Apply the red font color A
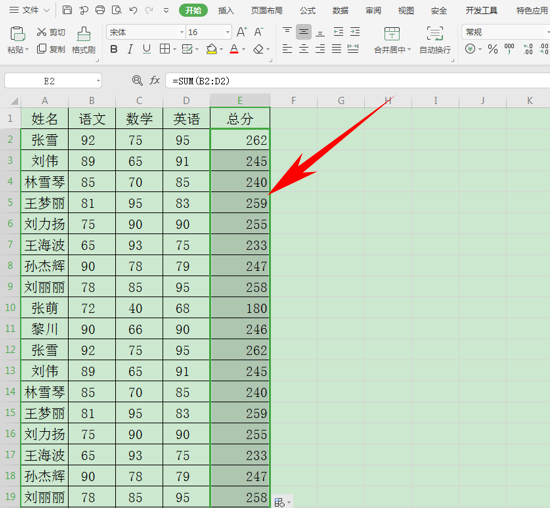This screenshot has width=550, height=508. tap(234, 49)
